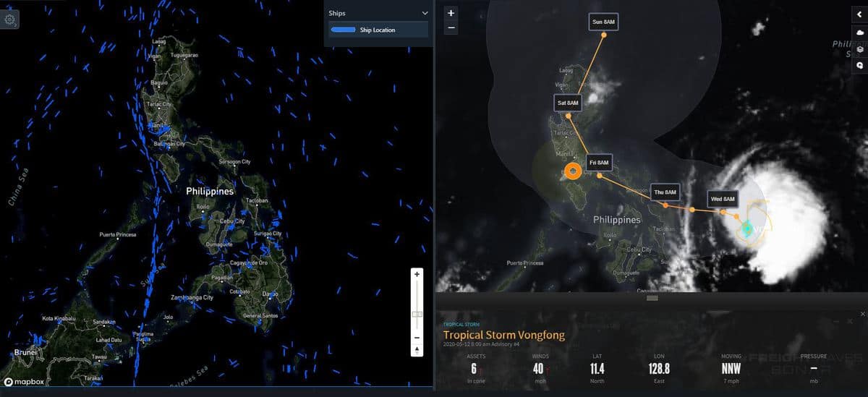Open the cloud weather layer panel
Viewport: 868px width, 397px height.
coord(859,33)
